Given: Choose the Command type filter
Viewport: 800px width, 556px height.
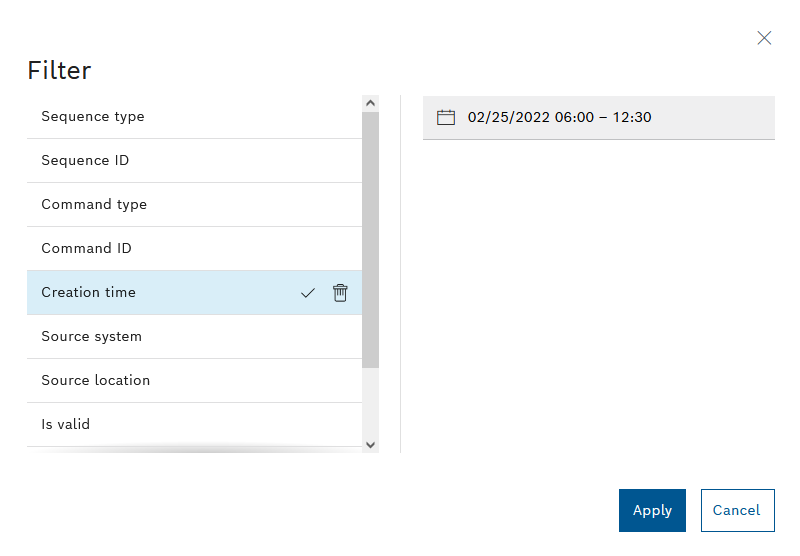Looking at the screenshot, I should click(194, 205).
